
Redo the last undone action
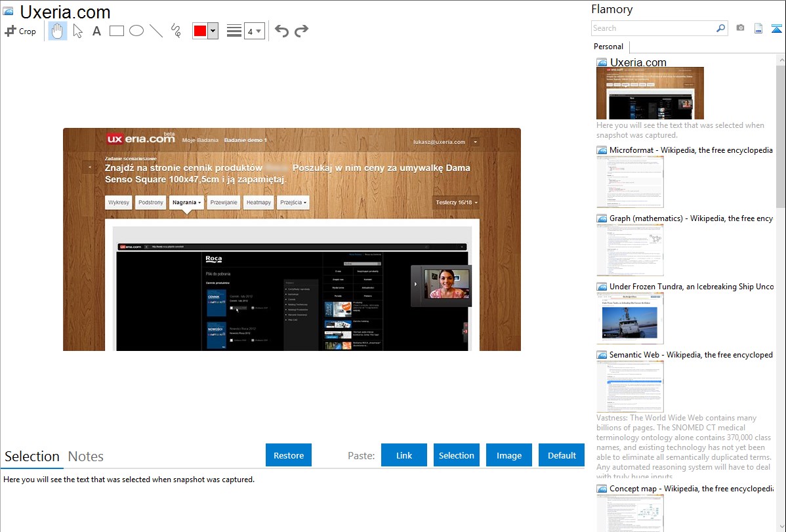(301, 31)
